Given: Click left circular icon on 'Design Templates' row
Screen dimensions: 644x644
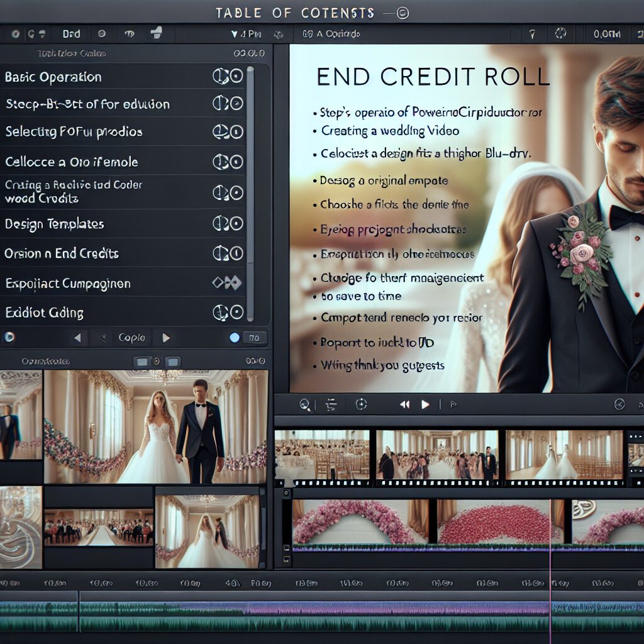Looking at the screenshot, I should tap(221, 223).
